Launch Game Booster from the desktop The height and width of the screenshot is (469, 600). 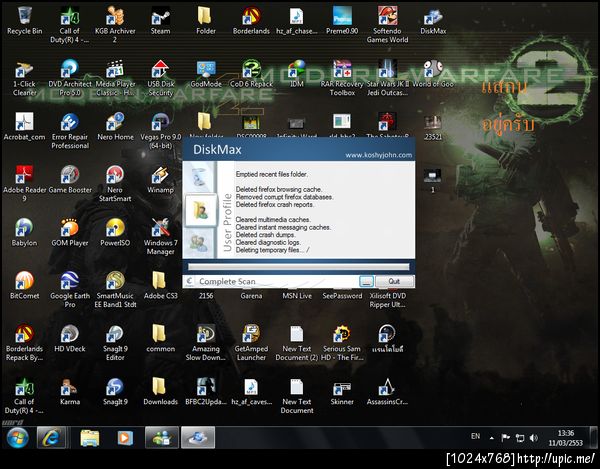click(70, 179)
